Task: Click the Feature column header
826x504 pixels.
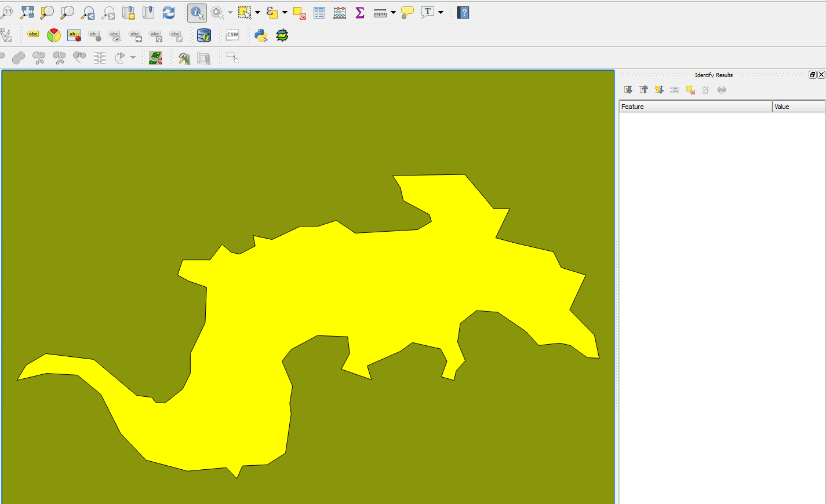Action: (696, 107)
